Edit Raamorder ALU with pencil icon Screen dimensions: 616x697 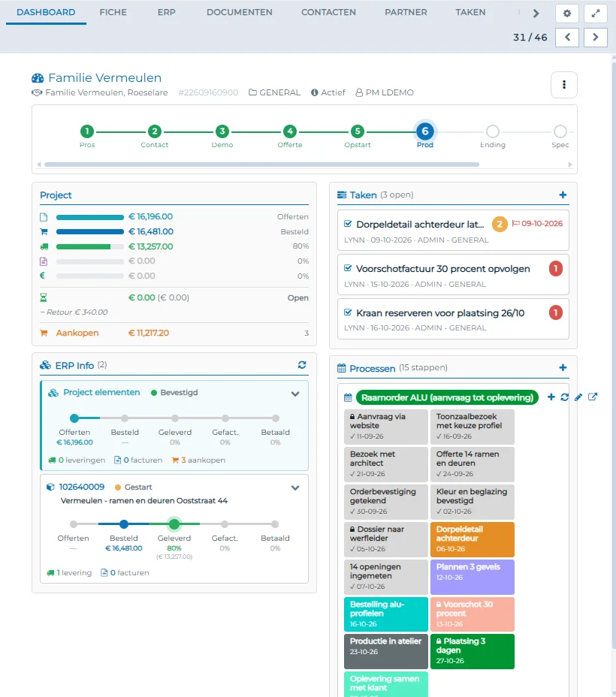[578, 397]
